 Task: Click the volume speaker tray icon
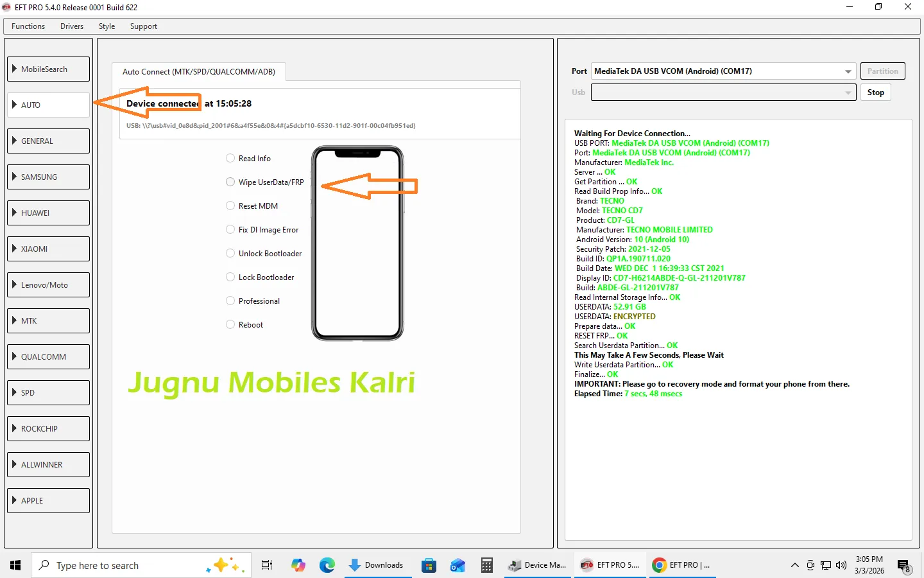click(x=841, y=565)
